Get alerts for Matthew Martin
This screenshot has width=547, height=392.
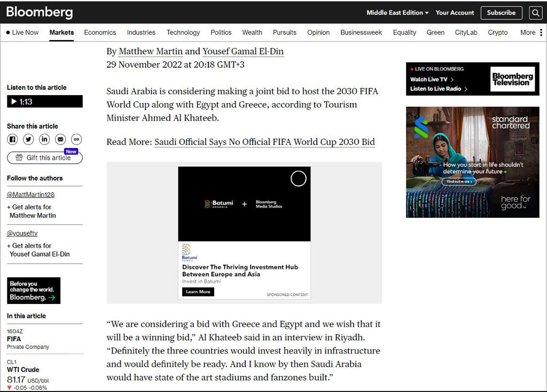click(32, 211)
